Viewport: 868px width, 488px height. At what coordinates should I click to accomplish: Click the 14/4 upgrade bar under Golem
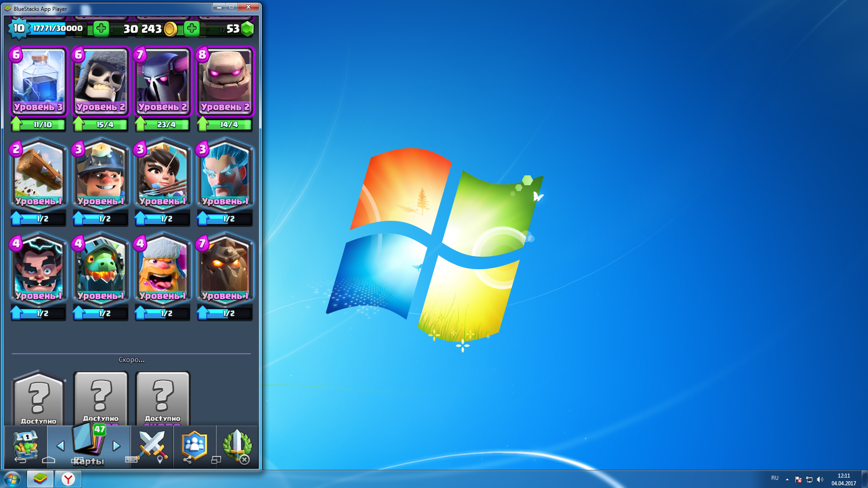click(225, 125)
